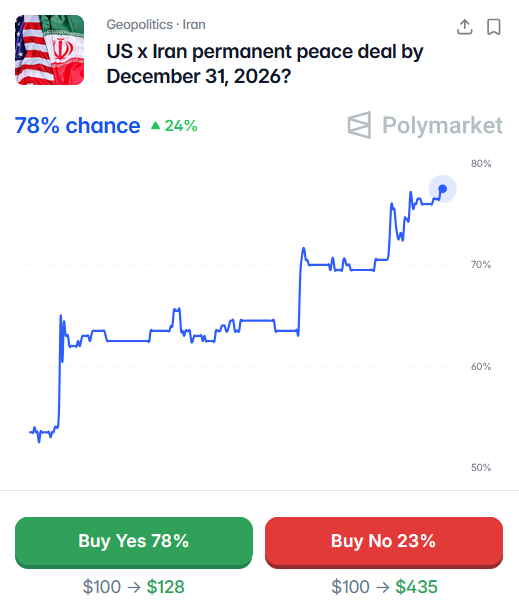Click the green up triangle 24% indicator
Screen dimensions: 519x612
coord(174,126)
